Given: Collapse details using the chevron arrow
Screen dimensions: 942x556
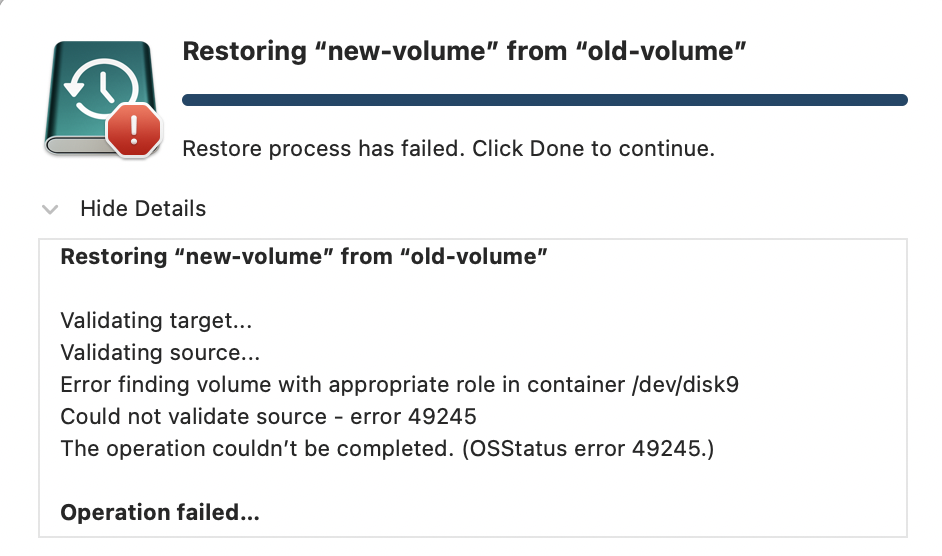Looking at the screenshot, I should point(50,209).
